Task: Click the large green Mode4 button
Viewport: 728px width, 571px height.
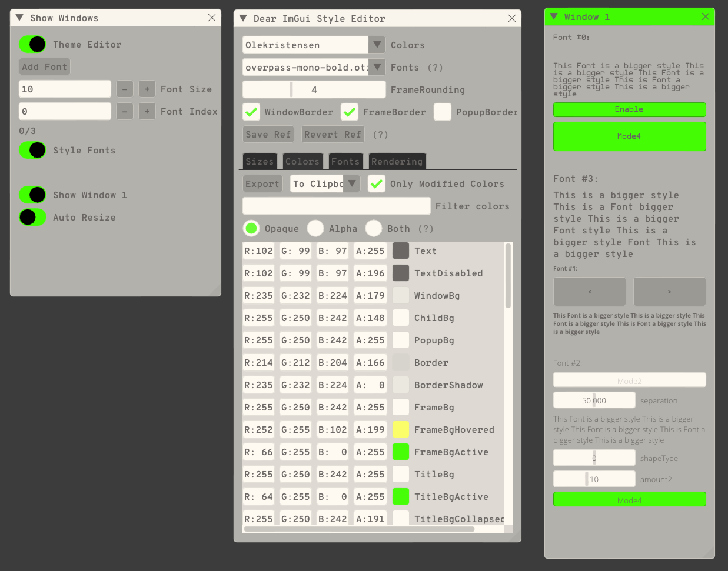Action: 630,136
